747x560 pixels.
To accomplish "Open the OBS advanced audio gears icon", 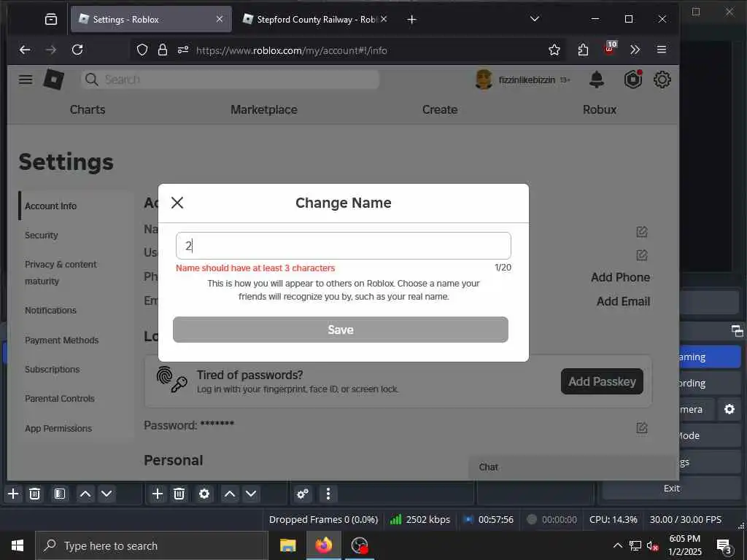I will tap(303, 494).
